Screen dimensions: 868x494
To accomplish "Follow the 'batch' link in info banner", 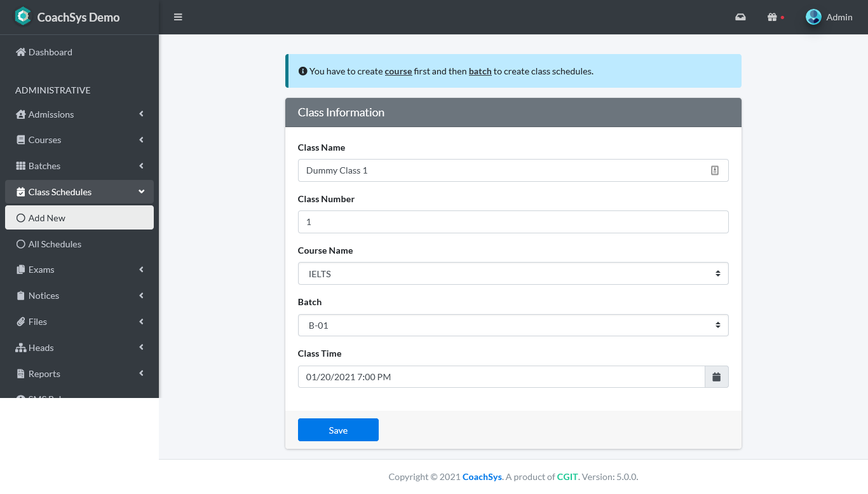I will [x=480, y=71].
